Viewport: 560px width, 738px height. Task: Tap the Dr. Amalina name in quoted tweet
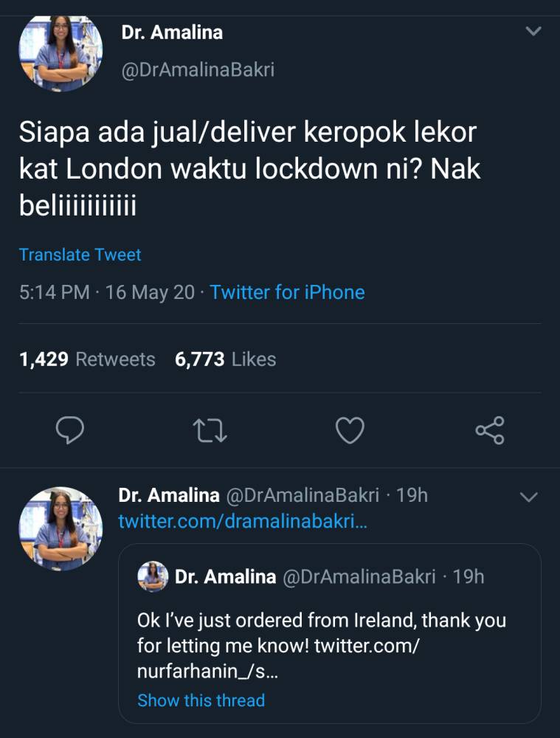[x=226, y=576]
